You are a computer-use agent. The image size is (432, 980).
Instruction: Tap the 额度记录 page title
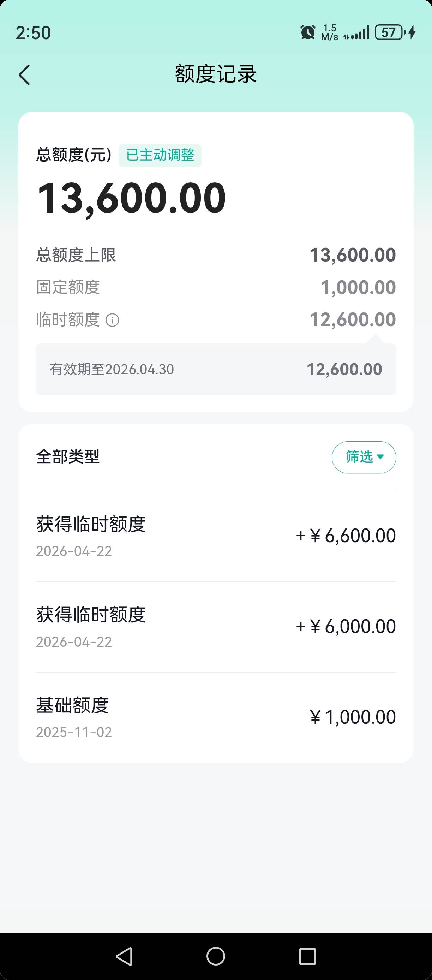point(216,74)
